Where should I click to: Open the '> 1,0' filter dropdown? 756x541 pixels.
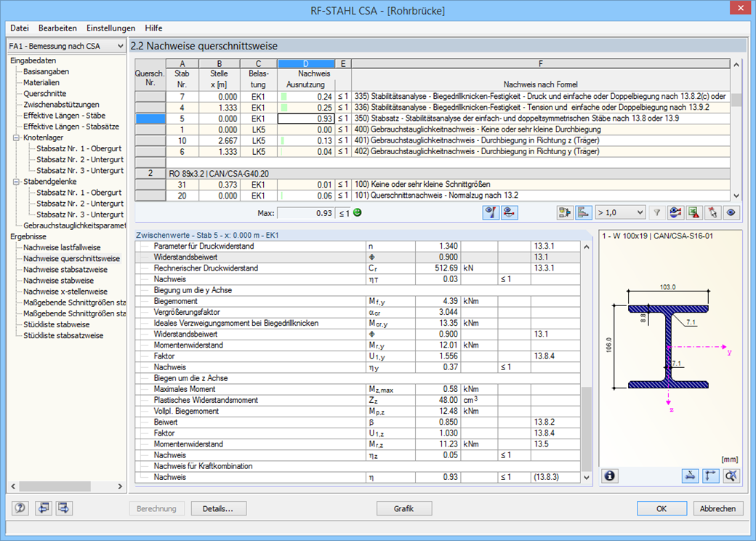coord(620,212)
